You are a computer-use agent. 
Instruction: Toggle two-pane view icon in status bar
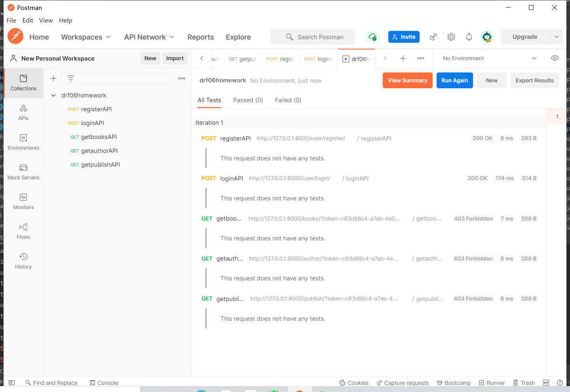coord(546,383)
